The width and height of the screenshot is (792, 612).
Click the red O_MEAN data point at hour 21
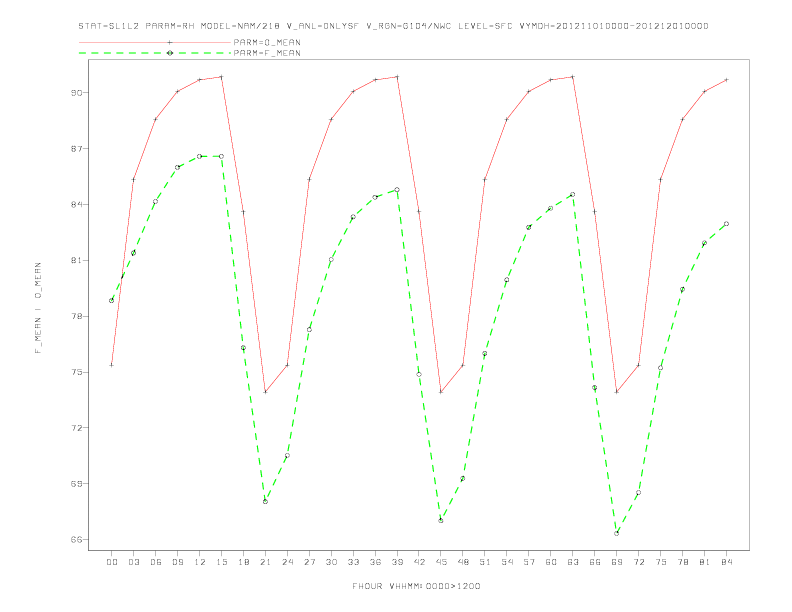[x=265, y=392]
